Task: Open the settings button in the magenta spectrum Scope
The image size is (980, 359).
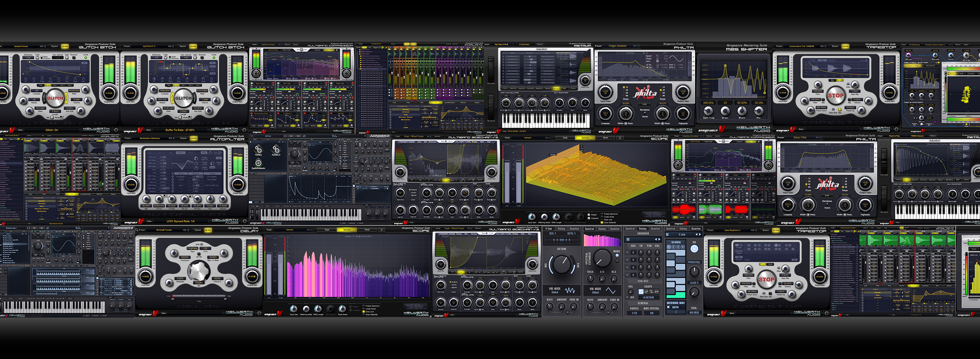Action: tap(381, 230)
